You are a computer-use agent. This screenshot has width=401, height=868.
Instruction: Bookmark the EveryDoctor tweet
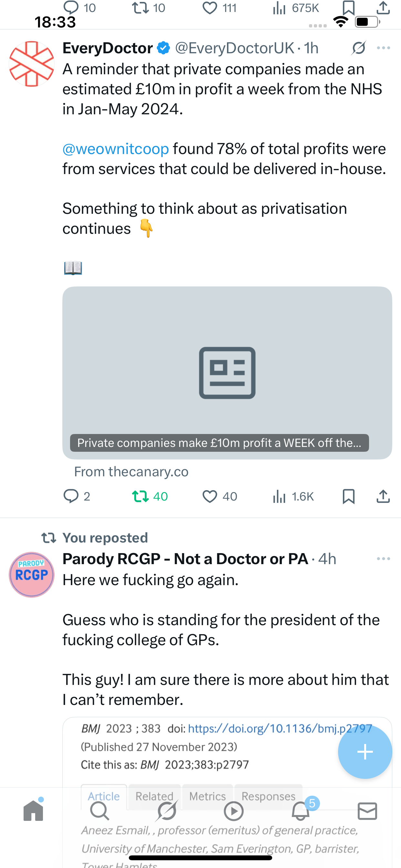(x=348, y=496)
